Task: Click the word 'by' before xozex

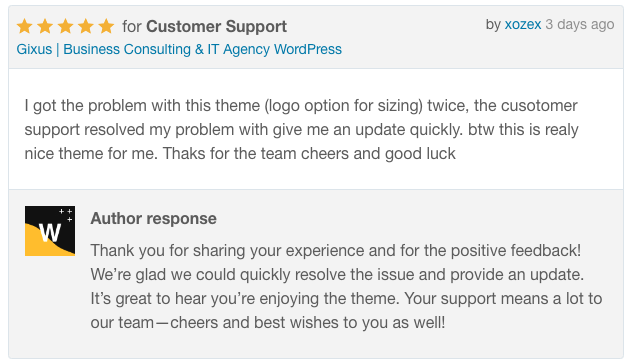Action: click(x=493, y=25)
